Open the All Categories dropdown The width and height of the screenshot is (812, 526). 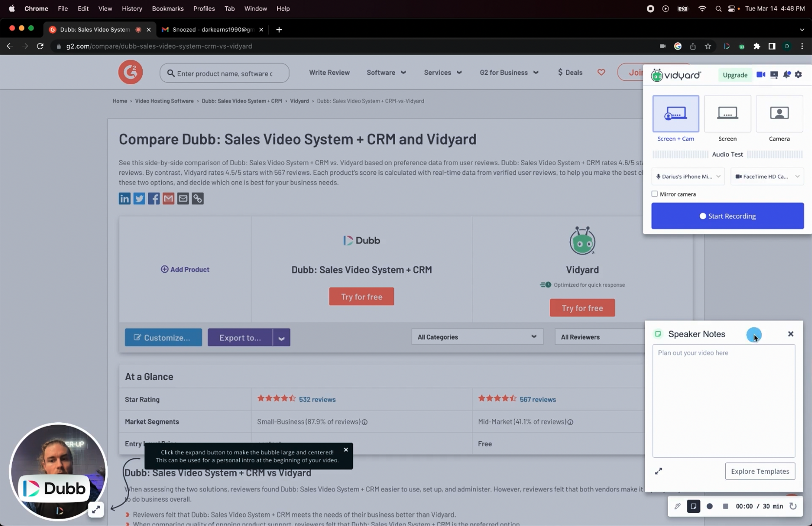click(477, 337)
